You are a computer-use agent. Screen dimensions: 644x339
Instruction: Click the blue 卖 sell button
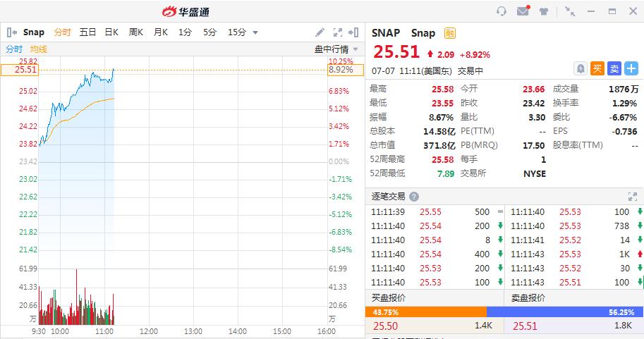click(x=614, y=68)
